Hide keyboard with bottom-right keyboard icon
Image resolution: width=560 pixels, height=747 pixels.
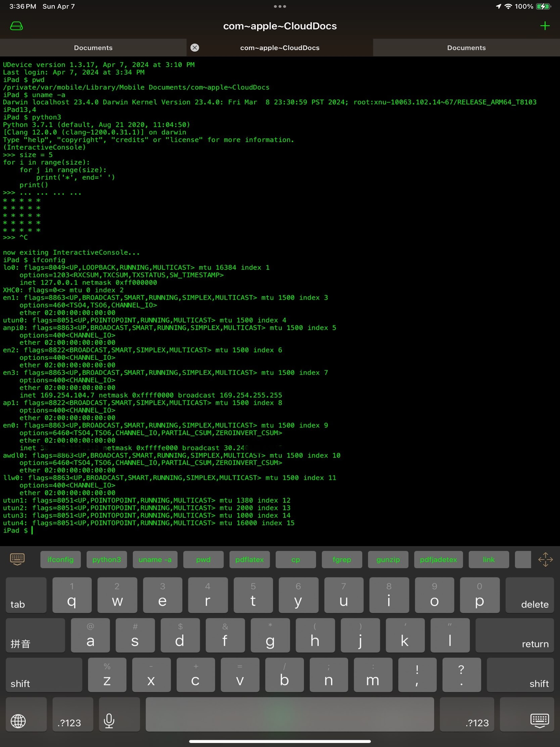click(x=527, y=714)
